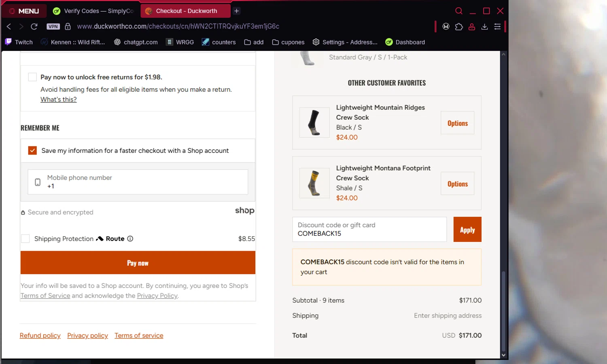
Task: Click the What's this? link
Action: pyautogui.click(x=58, y=99)
